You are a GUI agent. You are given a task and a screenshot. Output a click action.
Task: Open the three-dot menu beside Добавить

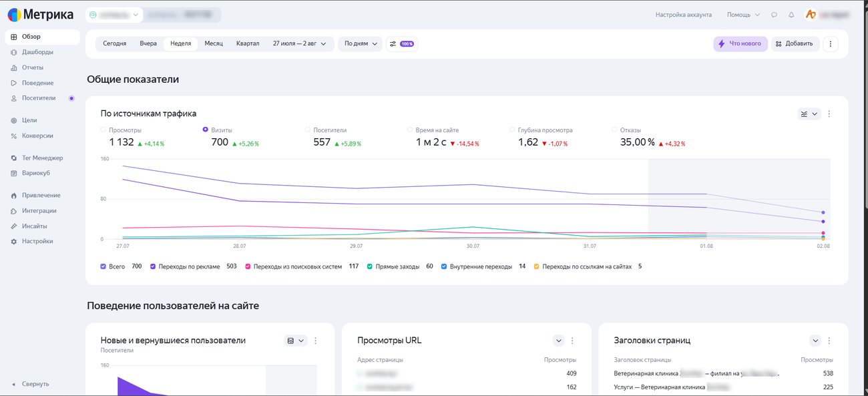click(x=831, y=44)
